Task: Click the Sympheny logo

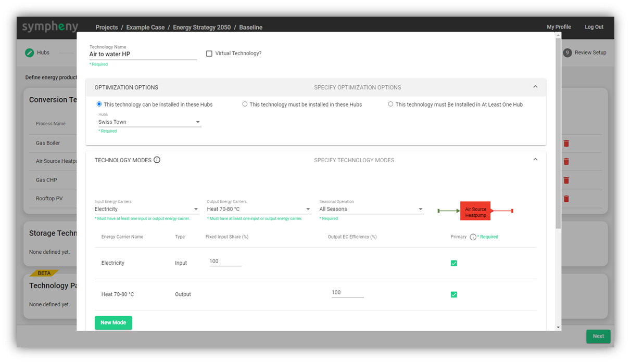Action: pos(50,27)
